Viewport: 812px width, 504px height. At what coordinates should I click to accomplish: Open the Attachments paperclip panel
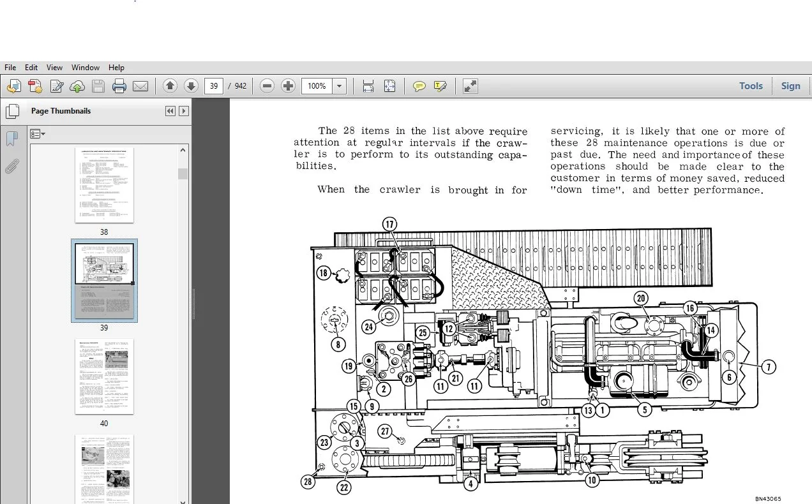pyautogui.click(x=12, y=167)
